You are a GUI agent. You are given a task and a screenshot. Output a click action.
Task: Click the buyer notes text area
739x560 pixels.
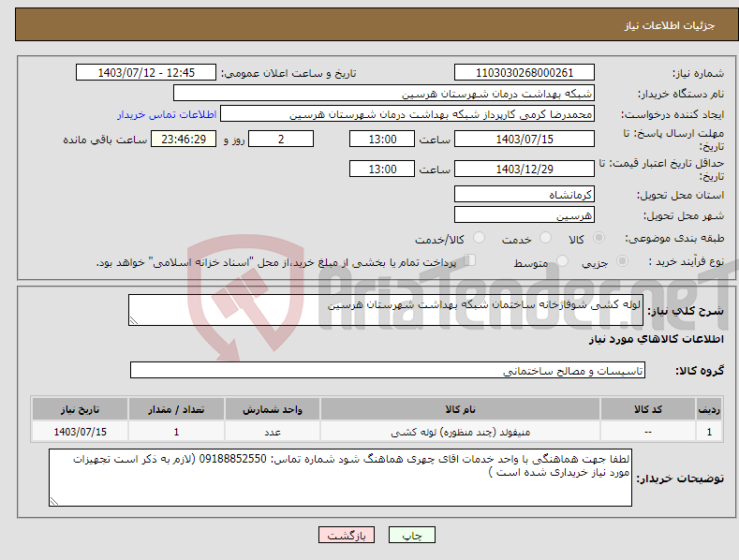340,478
